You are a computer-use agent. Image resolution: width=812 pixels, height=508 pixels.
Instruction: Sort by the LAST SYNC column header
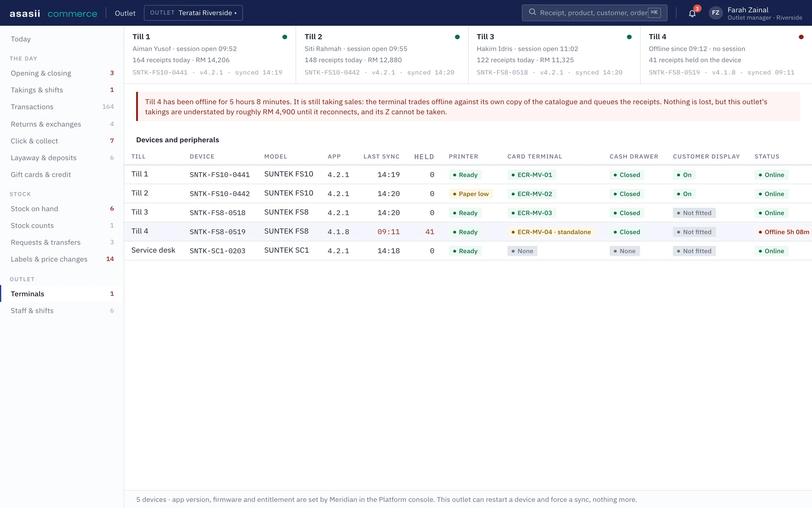(x=381, y=156)
